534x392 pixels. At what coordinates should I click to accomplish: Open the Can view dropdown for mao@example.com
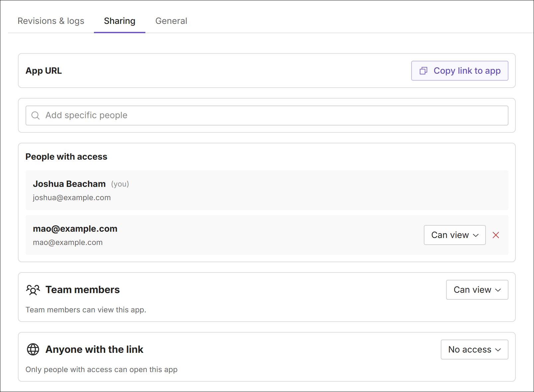(x=454, y=235)
